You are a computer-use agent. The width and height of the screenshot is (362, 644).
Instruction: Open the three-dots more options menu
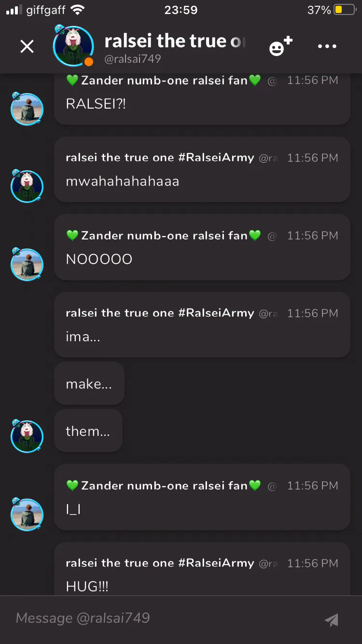click(327, 46)
